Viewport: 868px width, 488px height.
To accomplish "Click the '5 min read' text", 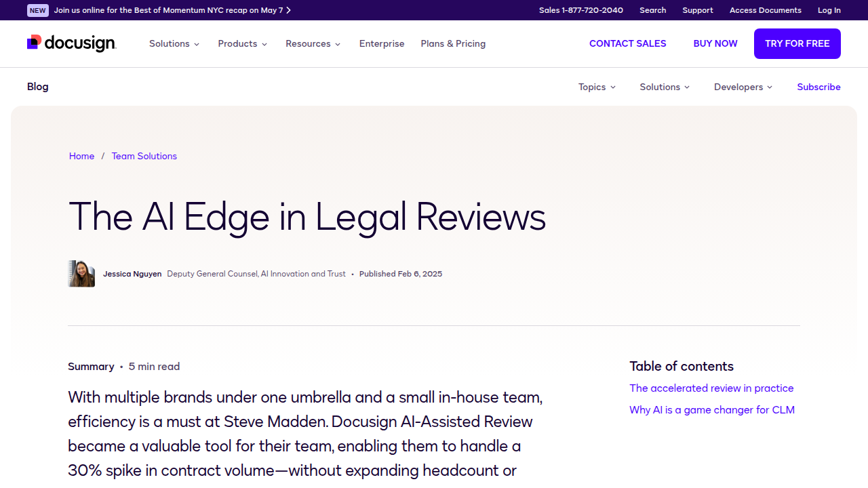I will (154, 367).
